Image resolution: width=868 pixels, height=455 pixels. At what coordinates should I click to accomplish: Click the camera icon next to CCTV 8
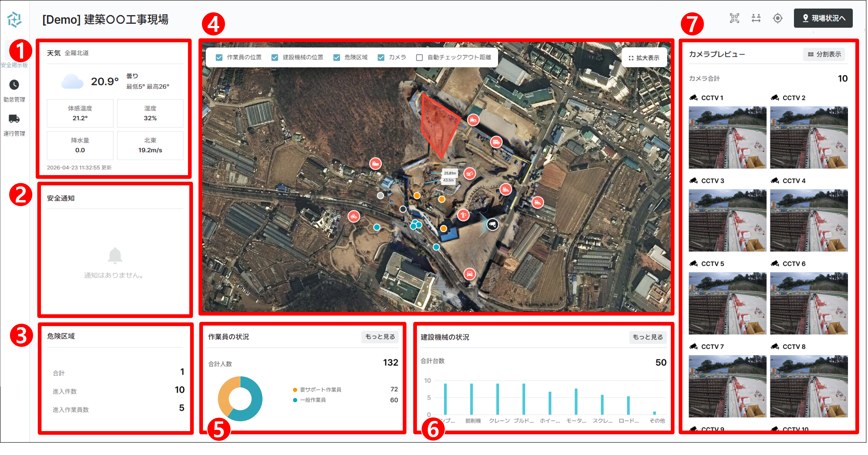[775, 347]
